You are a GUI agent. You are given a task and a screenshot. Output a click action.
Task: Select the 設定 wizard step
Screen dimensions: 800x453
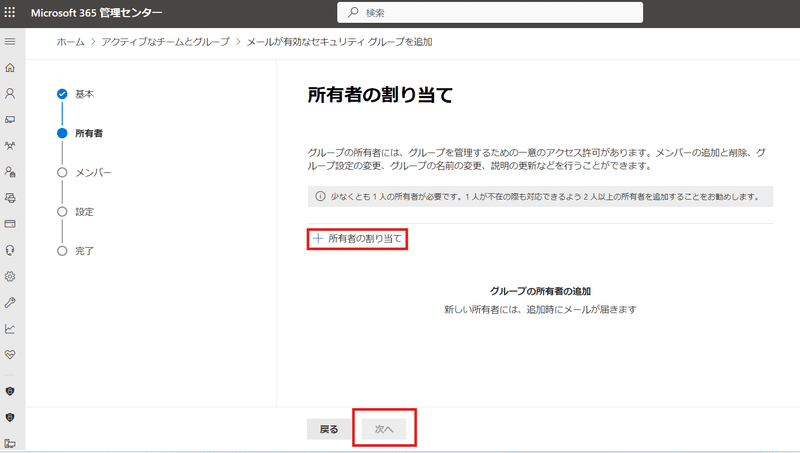coord(76,212)
